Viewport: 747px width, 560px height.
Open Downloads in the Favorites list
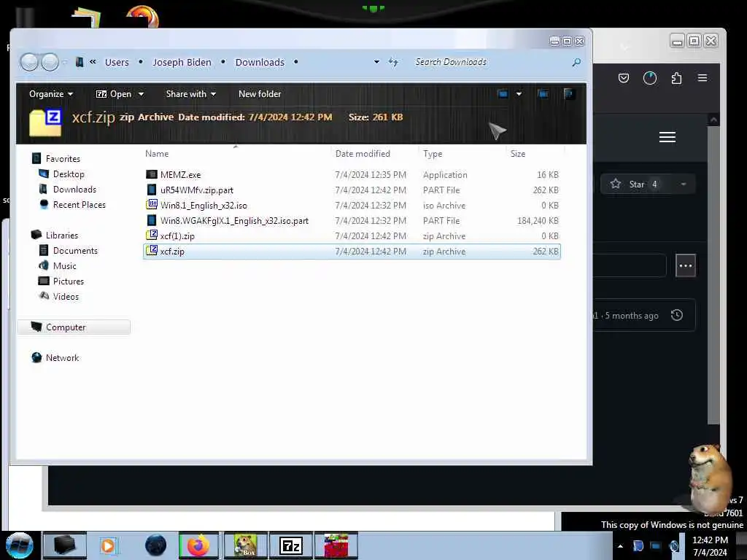coord(74,190)
